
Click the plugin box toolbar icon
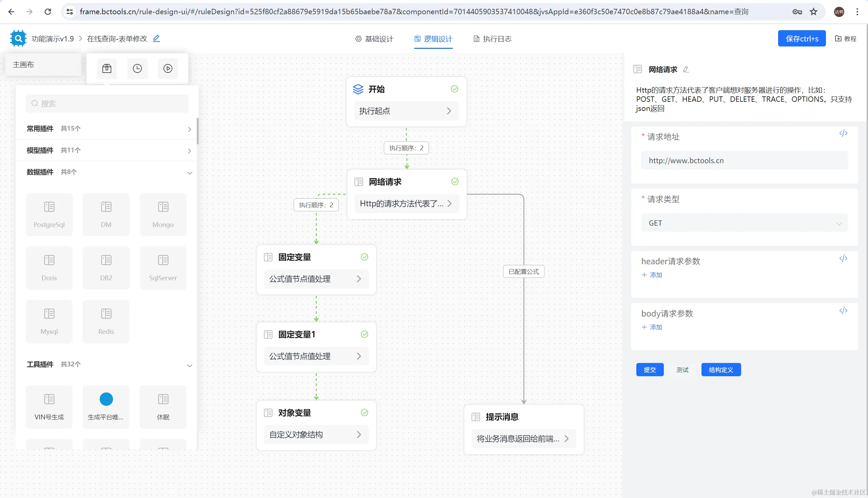[107, 69]
